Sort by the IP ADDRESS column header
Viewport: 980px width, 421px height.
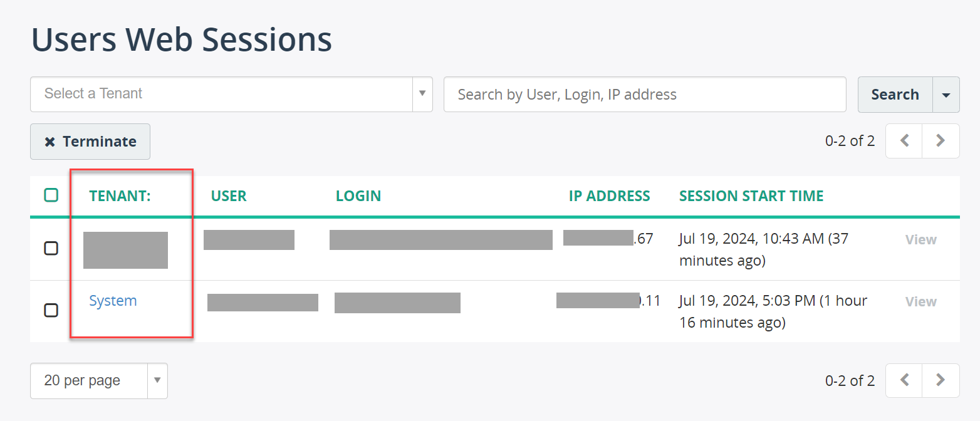(609, 195)
